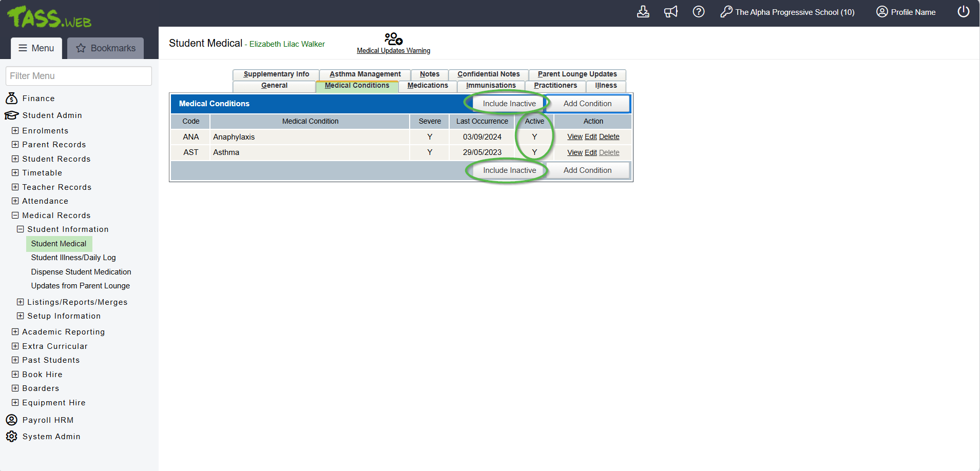Click the Medical Updates Warning icon
The image size is (980, 471).
click(393, 39)
